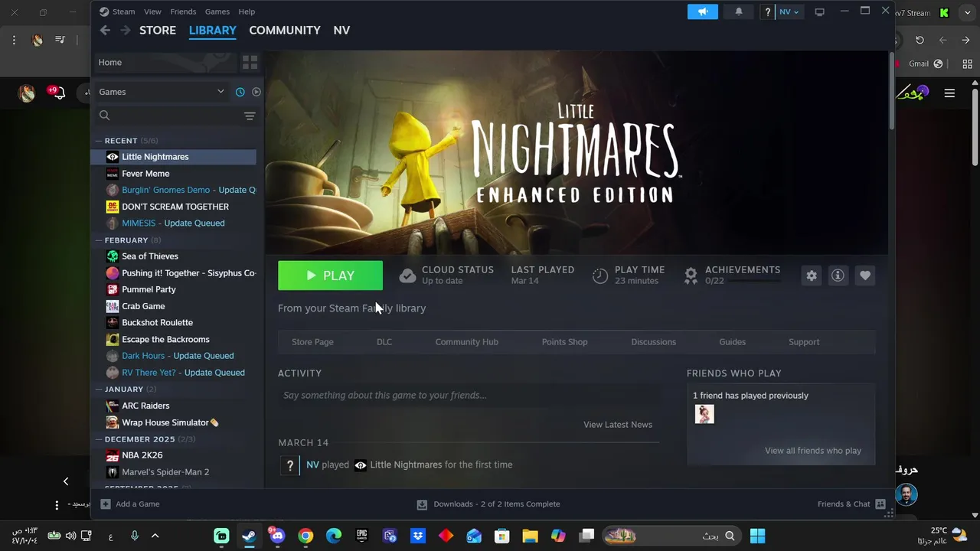The width and height of the screenshot is (980, 551).
Task: Open the View menu
Action: click(152, 11)
